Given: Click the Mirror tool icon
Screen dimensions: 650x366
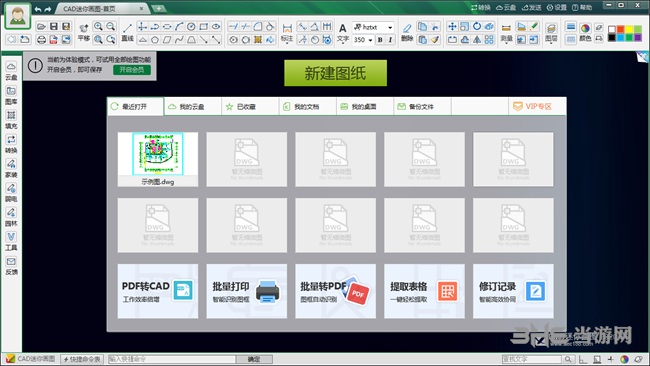Looking at the screenshot, I should (477, 40).
